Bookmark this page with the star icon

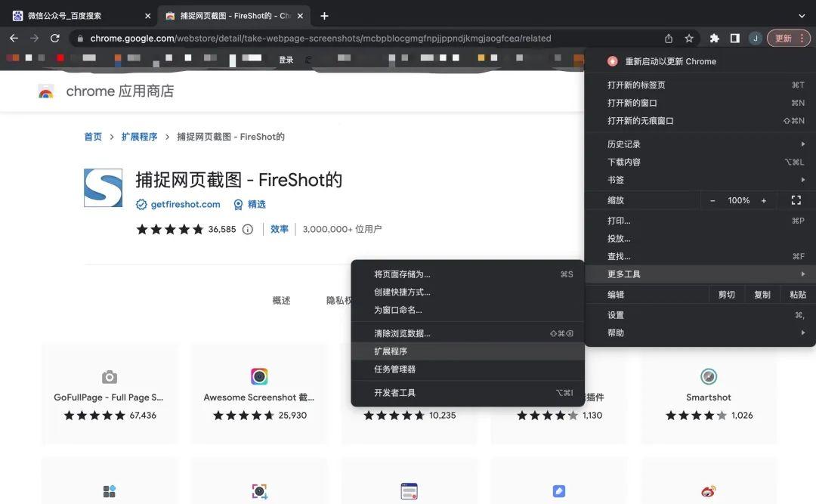(689, 38)
